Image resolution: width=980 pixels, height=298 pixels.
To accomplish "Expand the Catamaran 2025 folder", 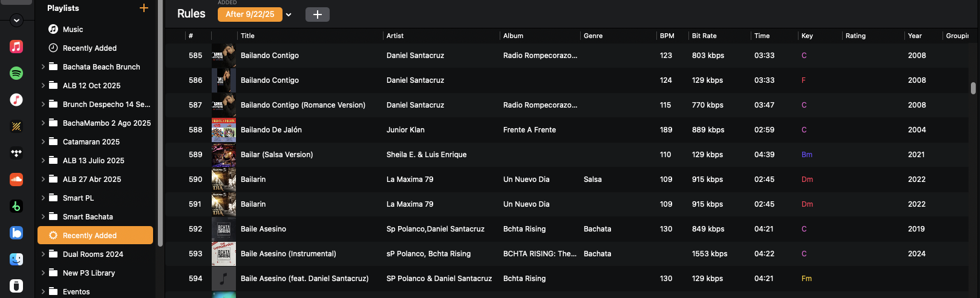I will (x=43, y=142).
